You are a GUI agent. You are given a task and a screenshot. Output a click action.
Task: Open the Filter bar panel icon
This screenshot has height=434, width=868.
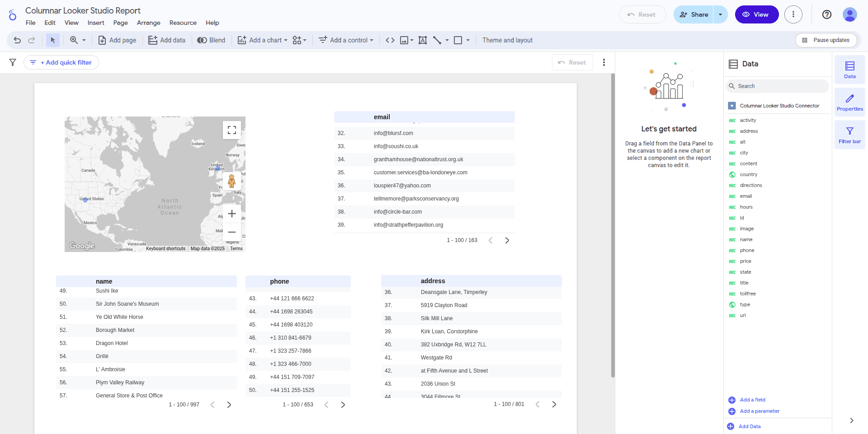[x=849, y=134]
